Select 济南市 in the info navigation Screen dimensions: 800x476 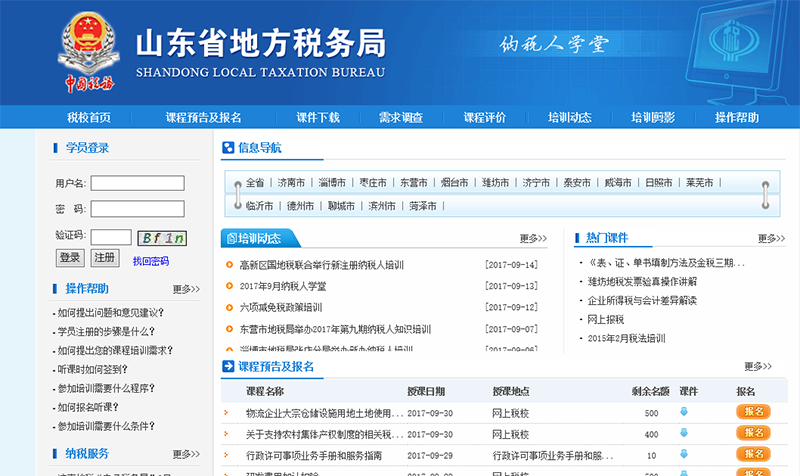pos(291,183)
